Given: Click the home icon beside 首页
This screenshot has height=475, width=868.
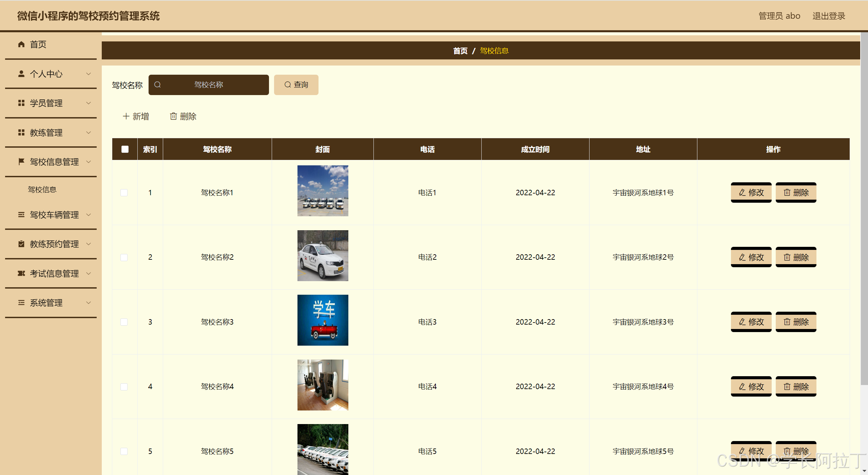Looking at the screenshot, I should tap(21, 44).
